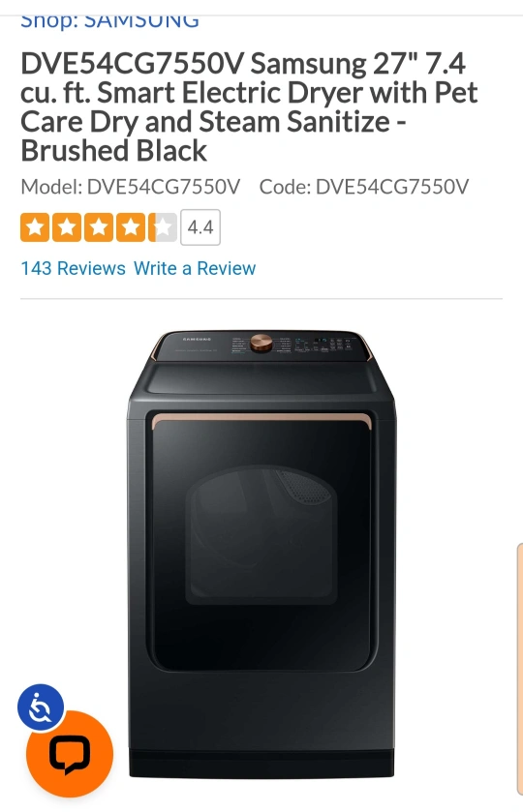The width and height of the screenshot is (523, 812).
Task: Open the Write a Review link
Action: pos(195,268)
